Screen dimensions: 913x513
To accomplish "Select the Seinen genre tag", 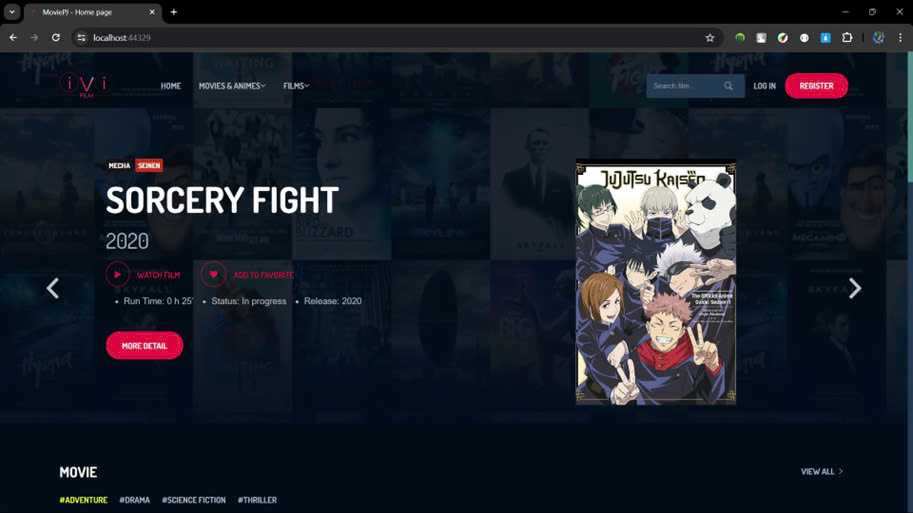I will [x=149, y=165].
